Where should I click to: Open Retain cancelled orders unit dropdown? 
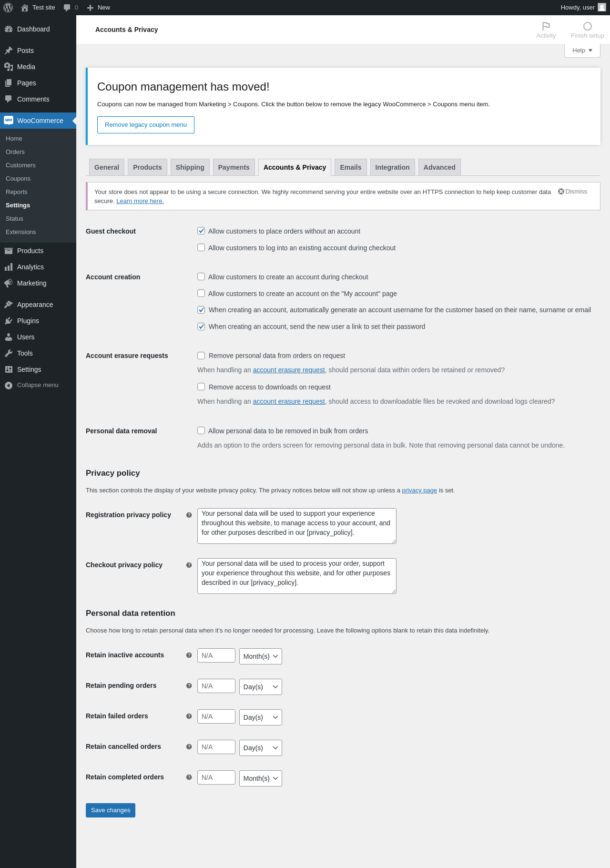[261, 748]
